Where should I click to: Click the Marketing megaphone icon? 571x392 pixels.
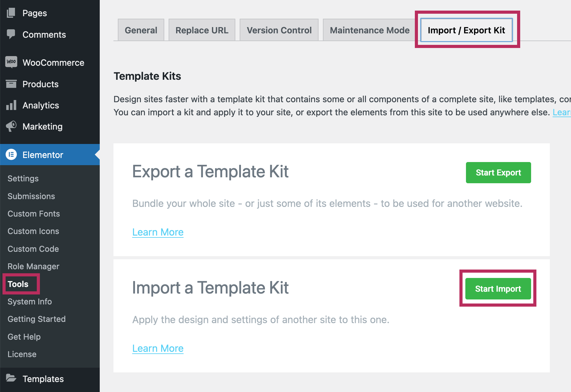11,126
